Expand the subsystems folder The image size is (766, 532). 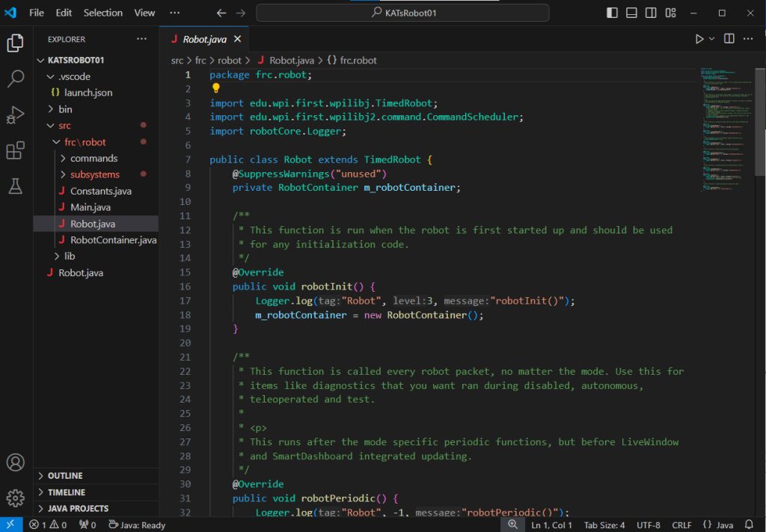(x=96, y=174)
